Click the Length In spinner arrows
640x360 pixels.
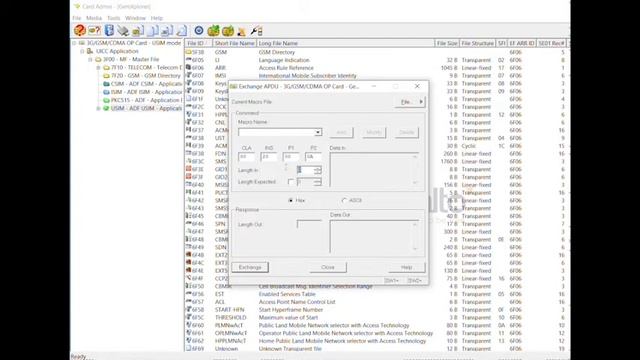[x=318, y=170]
